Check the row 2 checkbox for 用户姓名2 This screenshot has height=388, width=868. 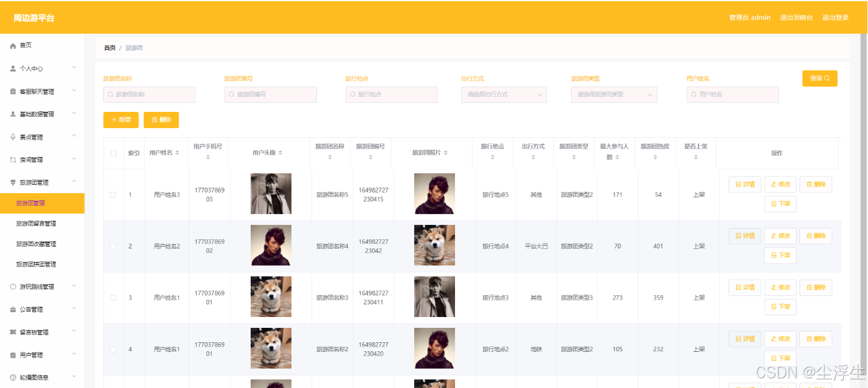[x=114, y=246]
